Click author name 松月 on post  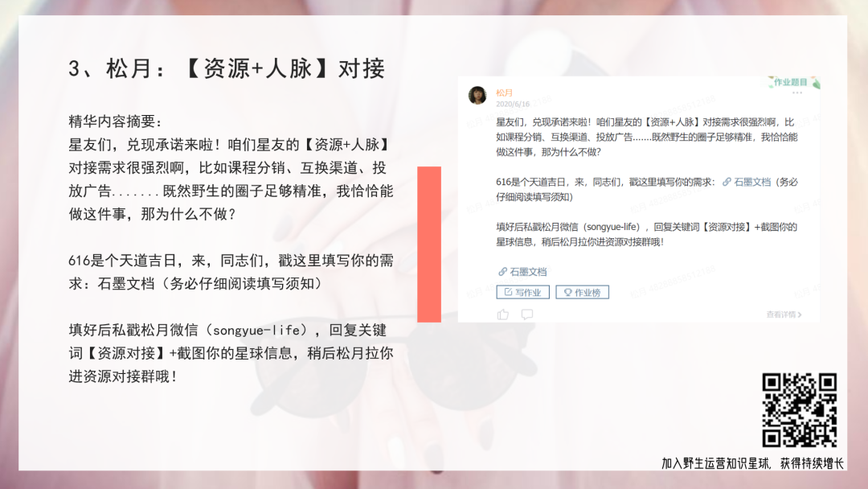coord(504,92)
